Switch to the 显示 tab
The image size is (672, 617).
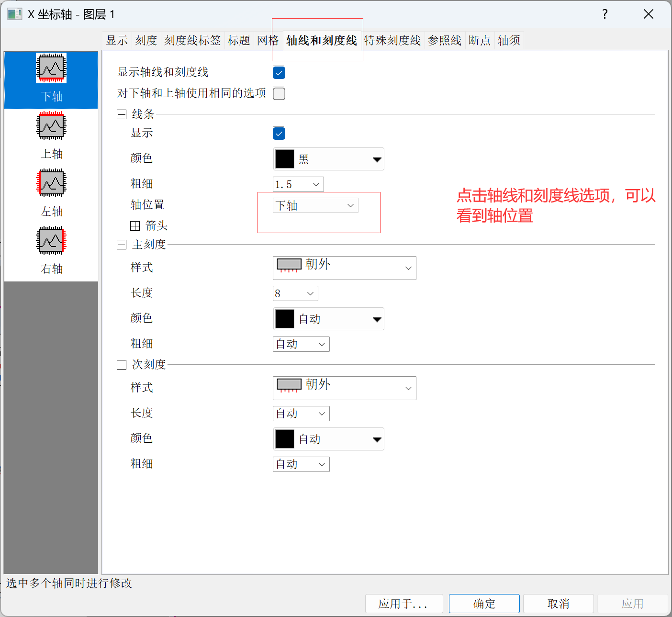point(117,40)
